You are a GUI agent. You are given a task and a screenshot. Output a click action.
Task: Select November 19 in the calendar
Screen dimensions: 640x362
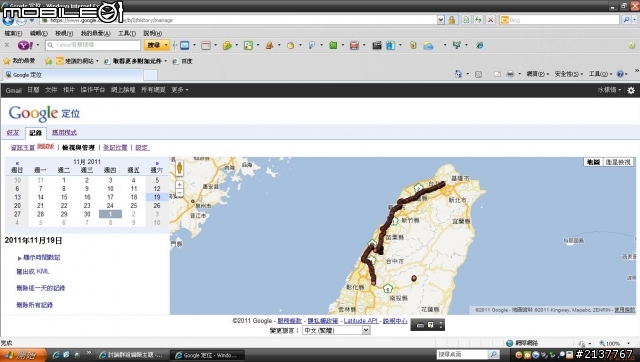(x=157, y=197)
